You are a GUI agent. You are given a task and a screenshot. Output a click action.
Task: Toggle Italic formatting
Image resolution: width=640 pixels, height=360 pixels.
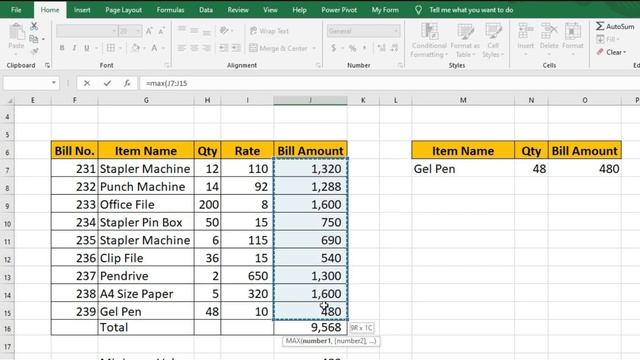[x=74, y=48]
